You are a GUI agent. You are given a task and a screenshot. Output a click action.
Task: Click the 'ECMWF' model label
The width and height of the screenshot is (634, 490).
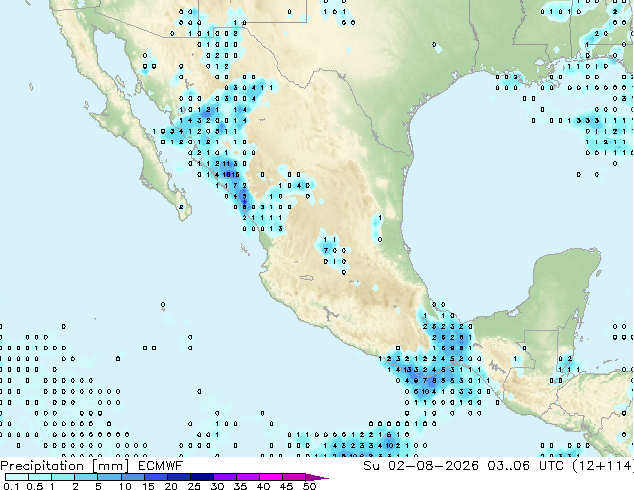161,466
